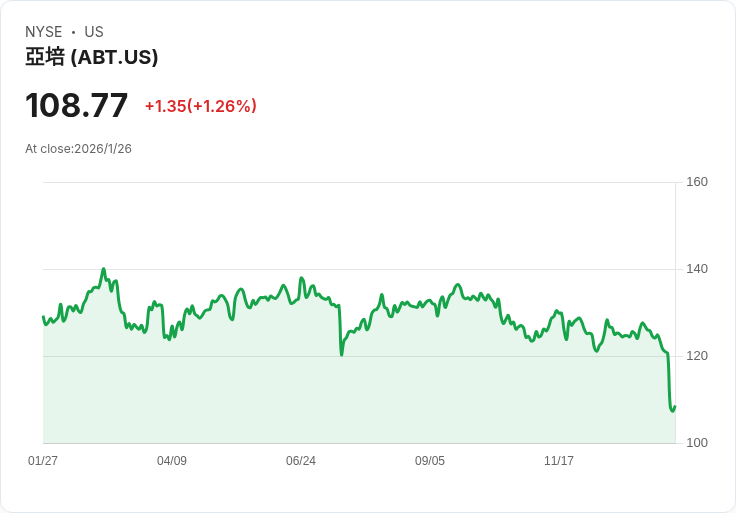Screen dimensions: 736x513
Task: Click the At close:2026/1/26 timestamp
Action: point(78,149)
